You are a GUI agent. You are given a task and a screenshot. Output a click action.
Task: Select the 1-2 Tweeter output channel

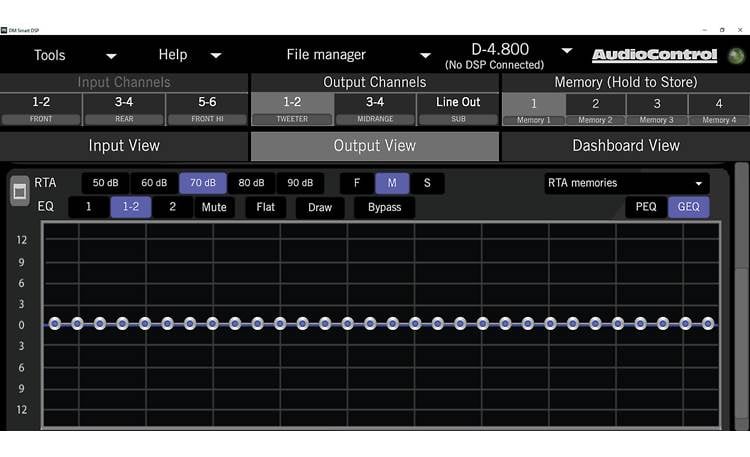tap(292, 108)
